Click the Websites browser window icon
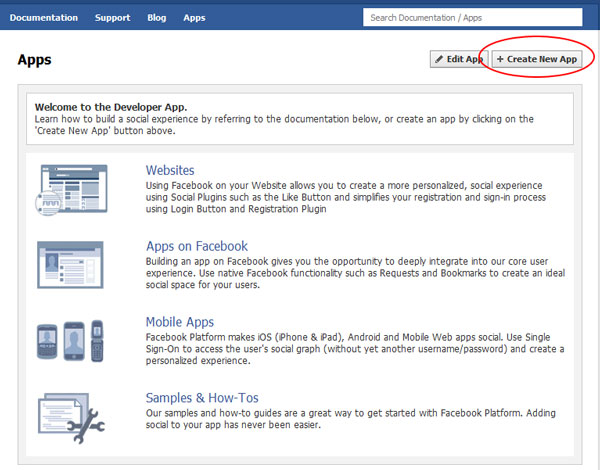 (72, 189)
